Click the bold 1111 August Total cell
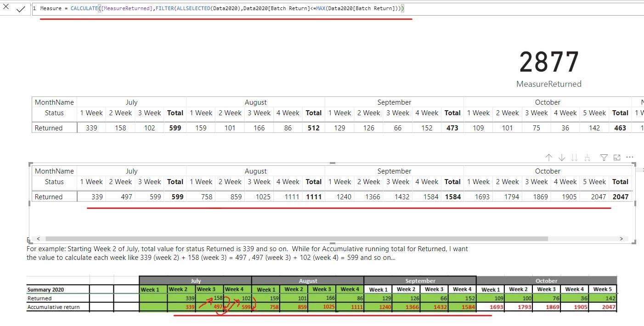Viewport: 644px width, 326px height. [313, 197]
